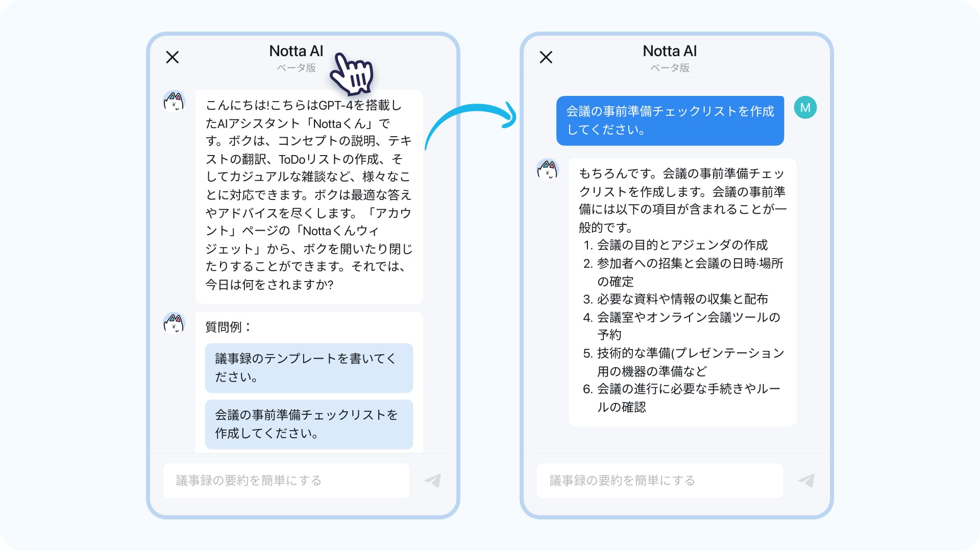Click the left panel Notta AI title

(x=297, y=51)
